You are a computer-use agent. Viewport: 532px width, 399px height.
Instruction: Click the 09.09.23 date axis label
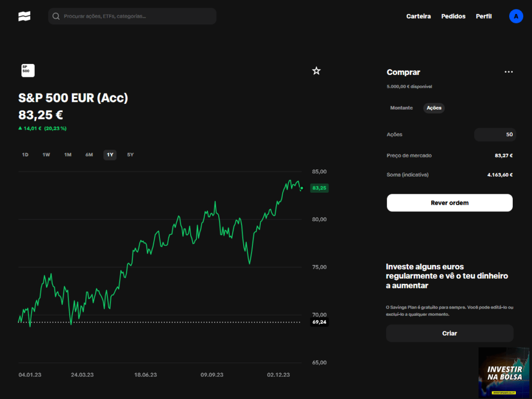point(212,375)
